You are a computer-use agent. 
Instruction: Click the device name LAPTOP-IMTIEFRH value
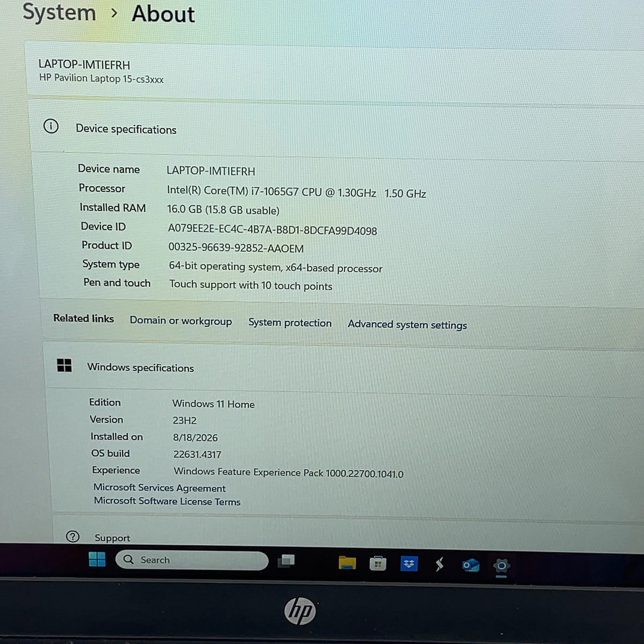(211, 171)
